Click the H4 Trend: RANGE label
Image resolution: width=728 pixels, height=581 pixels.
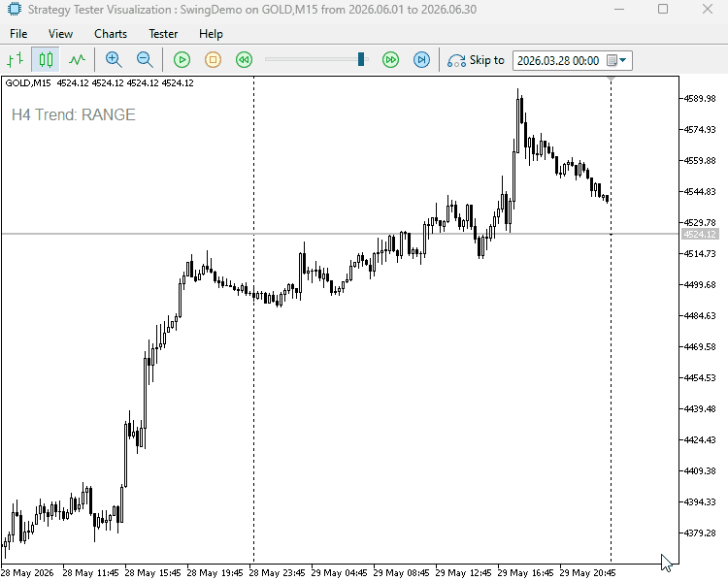pyautogui.click(x=74, y=114)
